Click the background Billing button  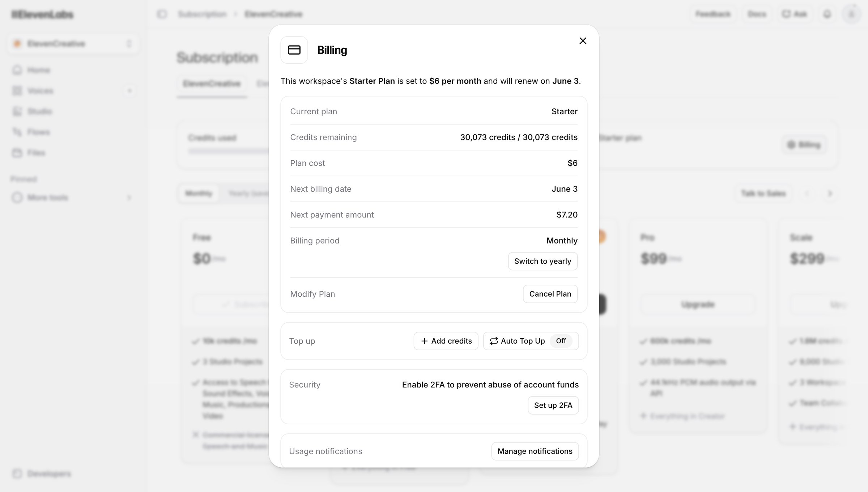[x=804, y=145]
